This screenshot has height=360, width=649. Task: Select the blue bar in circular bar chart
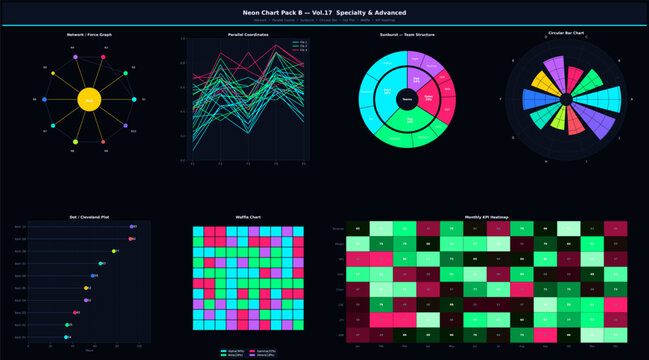(x=540, y=100)
